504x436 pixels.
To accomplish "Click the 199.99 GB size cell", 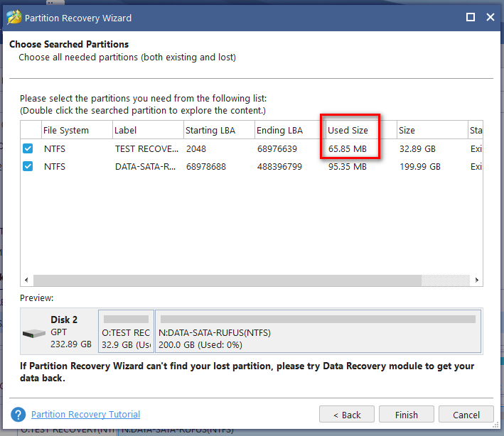I will coord(420,166).
